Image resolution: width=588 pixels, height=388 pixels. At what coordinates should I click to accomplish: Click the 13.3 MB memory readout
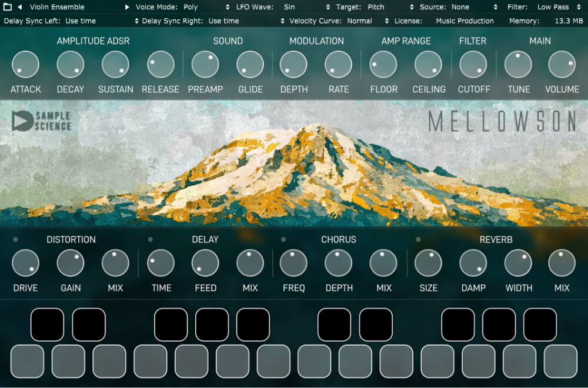(x=569, y=21)
